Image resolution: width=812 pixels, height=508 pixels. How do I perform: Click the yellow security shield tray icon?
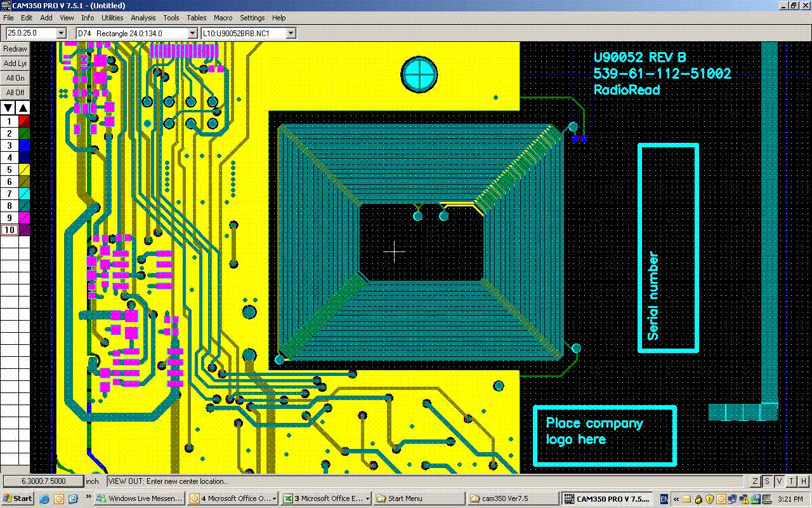point(710,498)
